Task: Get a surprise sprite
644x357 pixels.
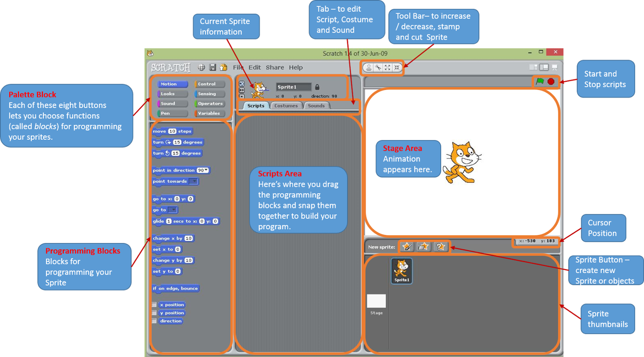Action: point(440,247)
